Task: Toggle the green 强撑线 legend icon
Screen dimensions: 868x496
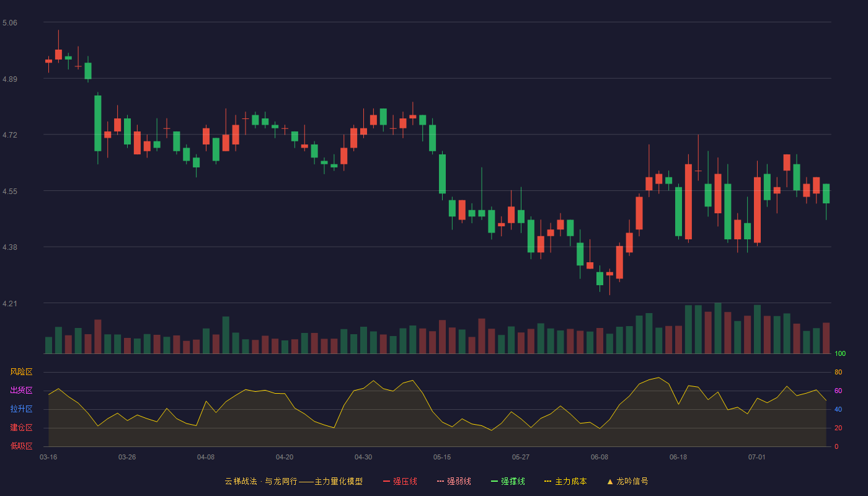Action: coord(494,481)
